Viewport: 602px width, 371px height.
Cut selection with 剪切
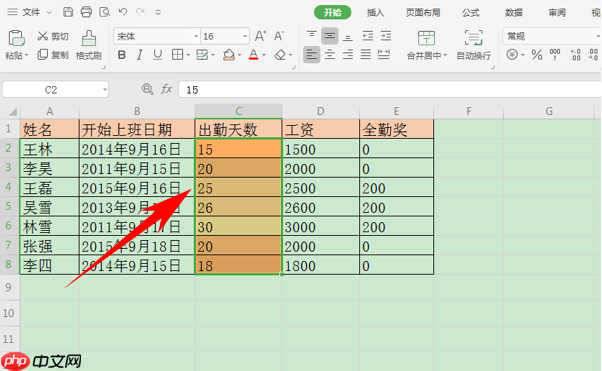(53, 36)
